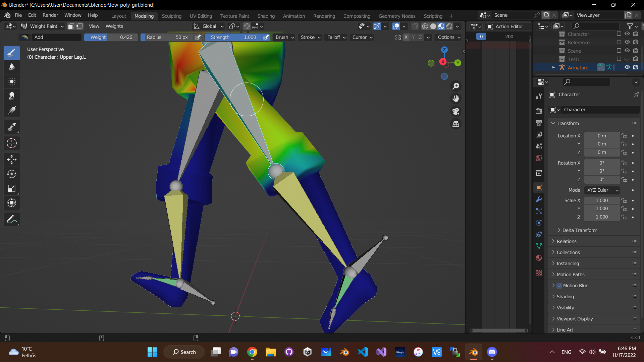Switch orthographic/perspective grid icon
The width and height of the screenshot is (644, 362).
point(456,124)
